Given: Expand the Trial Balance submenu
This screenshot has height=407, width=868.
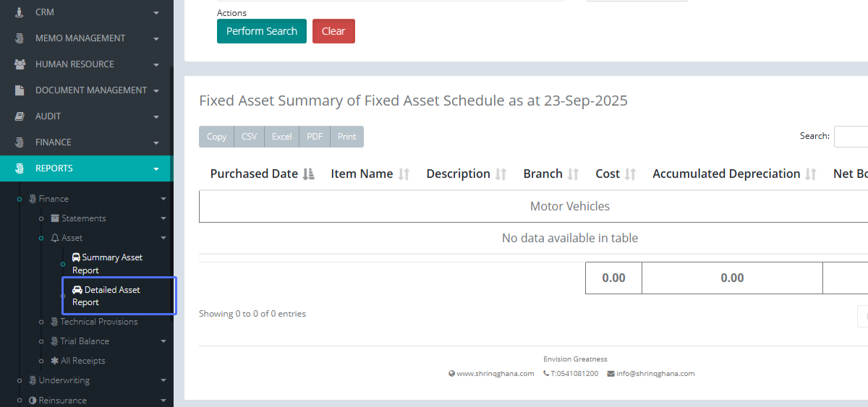Looking at the screenshot, I should (163, 341).
